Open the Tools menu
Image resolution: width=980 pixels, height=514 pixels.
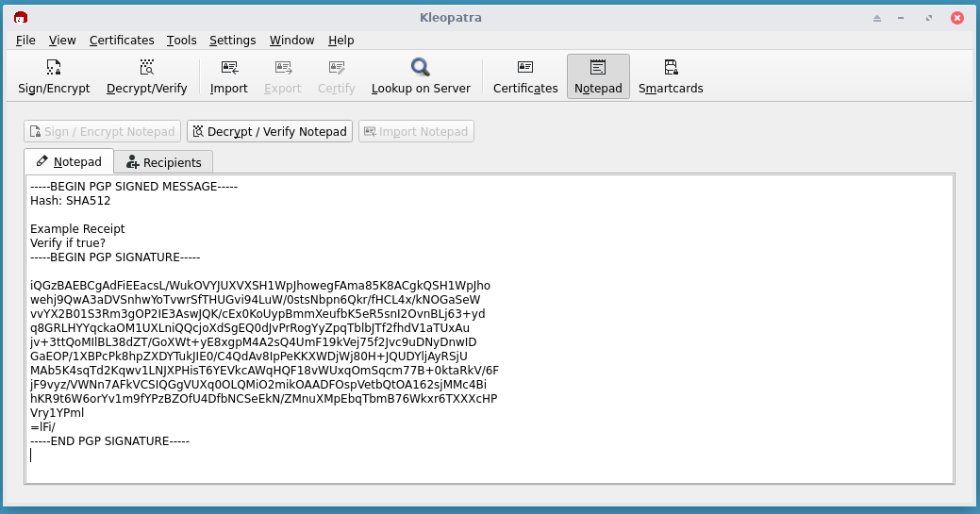point(182,40)
